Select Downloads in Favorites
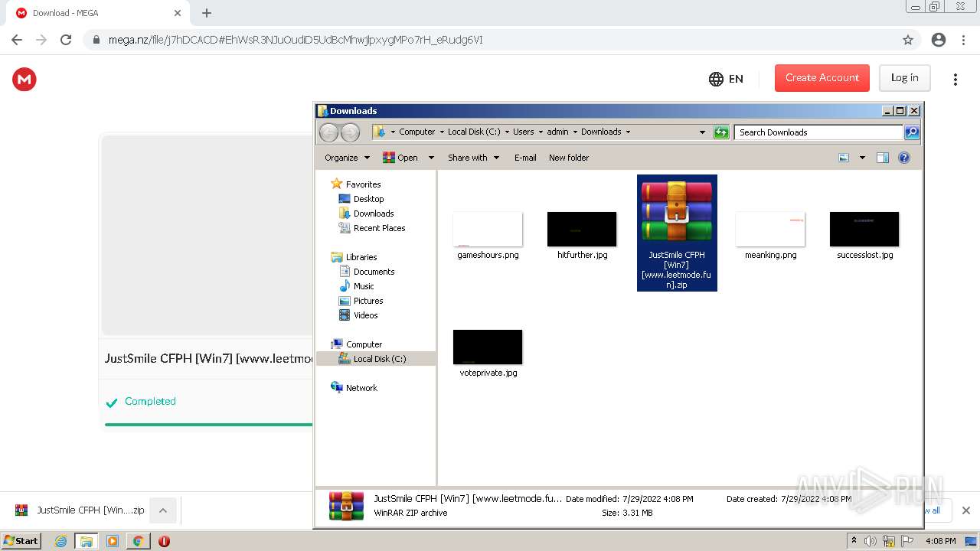Image resolution: width=980 pixels, height=551 pixels. (366, 214)
